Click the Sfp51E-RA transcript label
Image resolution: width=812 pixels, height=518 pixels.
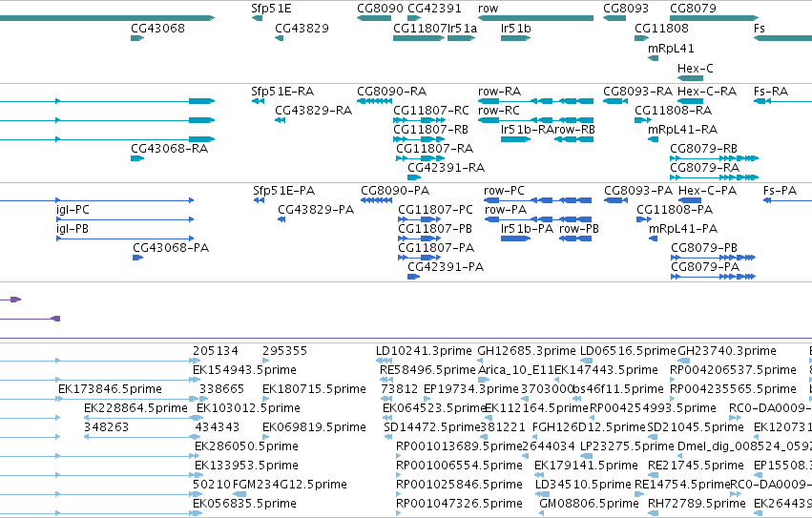tap(282, 92)
